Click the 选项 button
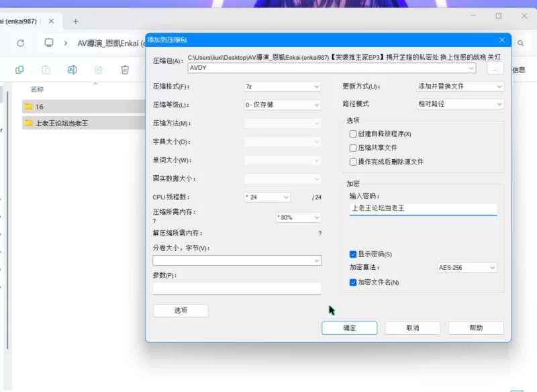The width and height of the screenshot is (537, 392). tap(181, 311)
